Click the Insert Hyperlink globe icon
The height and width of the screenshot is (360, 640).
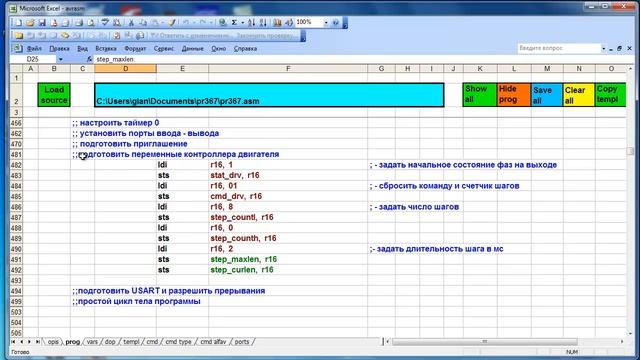[x=222, y=23]
